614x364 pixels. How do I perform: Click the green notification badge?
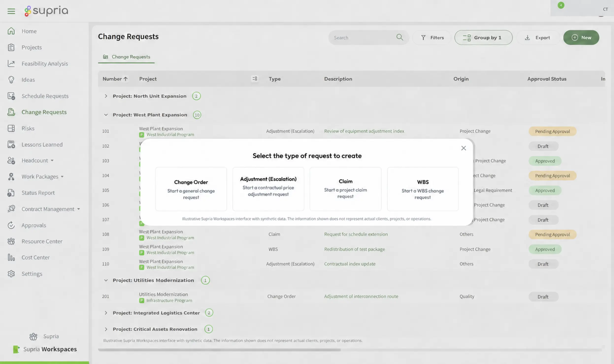tap(561, 5)
